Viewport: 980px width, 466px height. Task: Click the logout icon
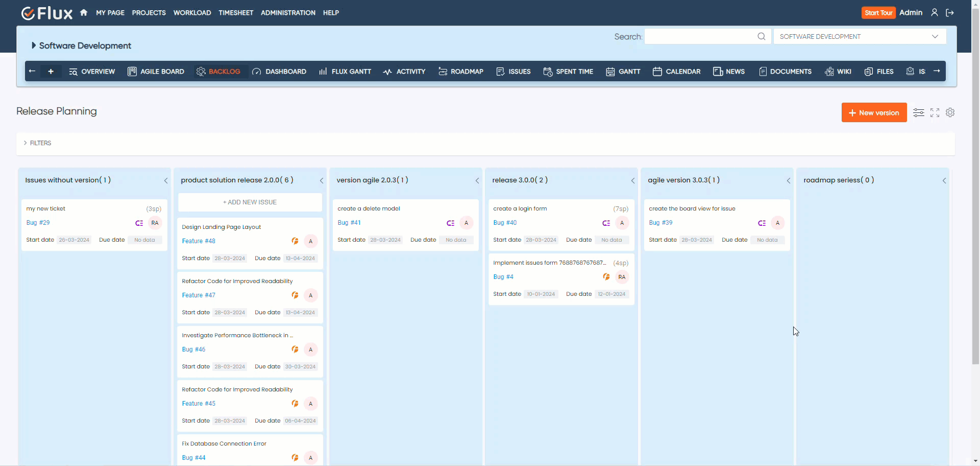click(950, 13)
